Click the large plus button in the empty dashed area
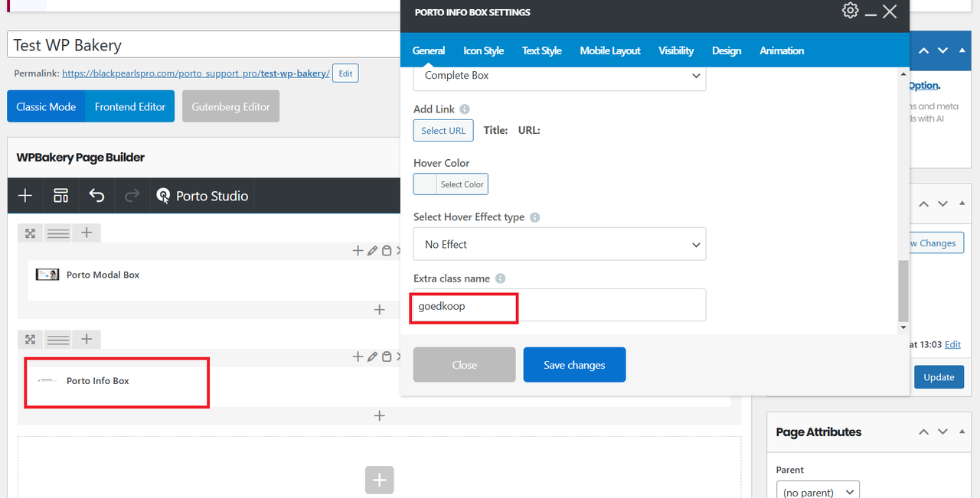This screenshot has height=498, width=980. pyautogui.click(x=379, y=480)
